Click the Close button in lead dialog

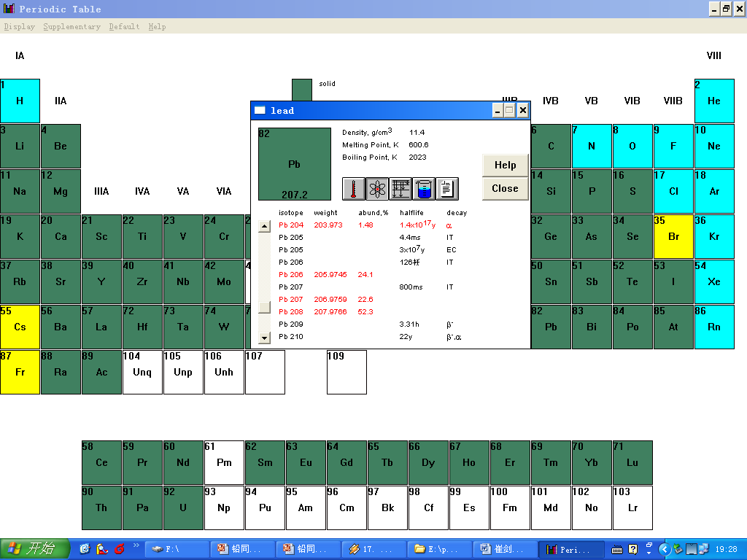505,189
